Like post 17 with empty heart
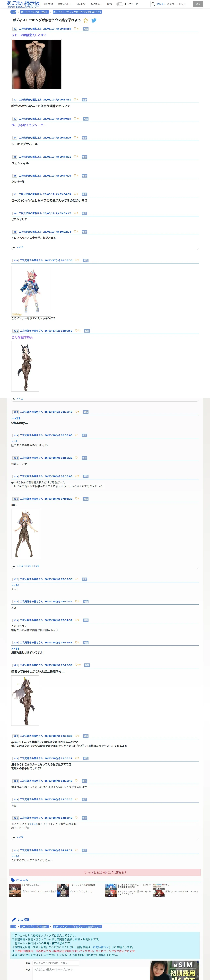This screenshot has width=210, height=980. [x=76, y=579]
